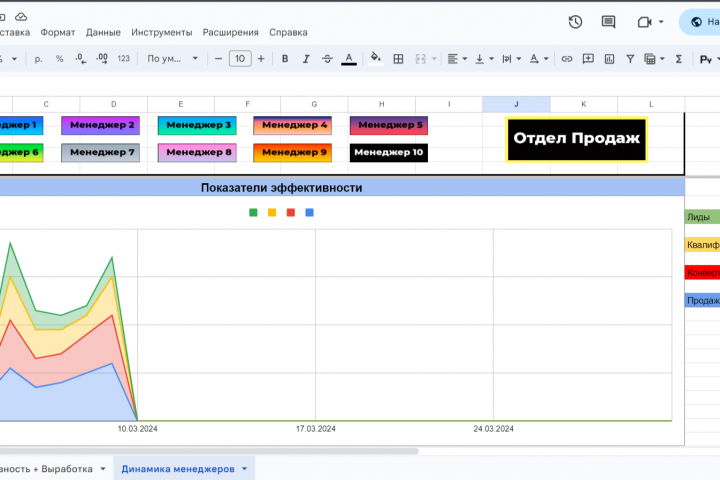720x480 pixels.
Task: Open the Динамика менеджеров tab arrow menu
Action: [245, 468]
